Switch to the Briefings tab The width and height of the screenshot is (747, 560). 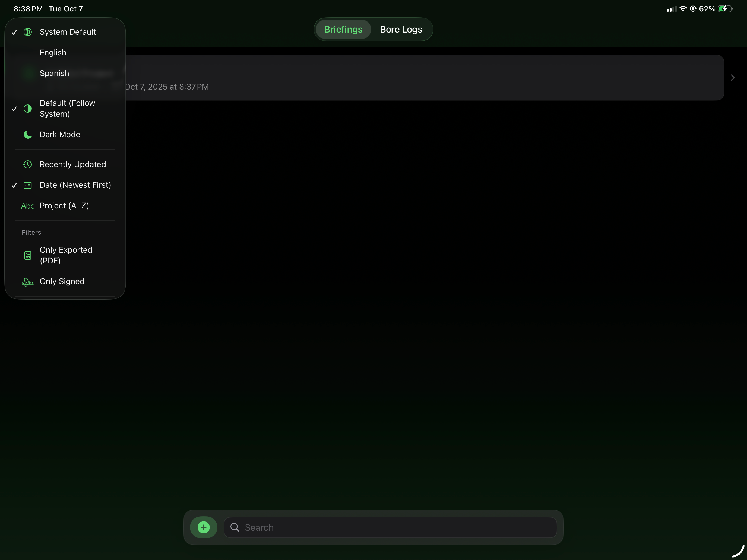click(343, 29)
